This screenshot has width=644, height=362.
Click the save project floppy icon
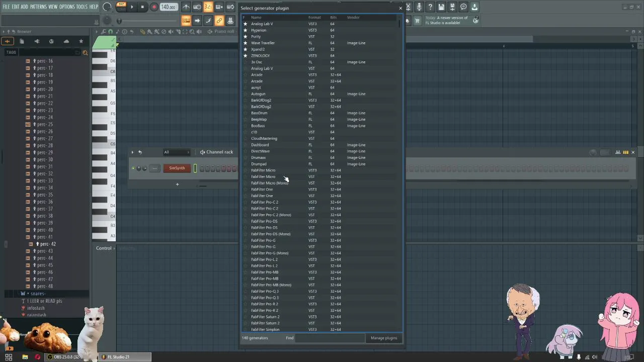pyautogui.click(x=441, y=7)
